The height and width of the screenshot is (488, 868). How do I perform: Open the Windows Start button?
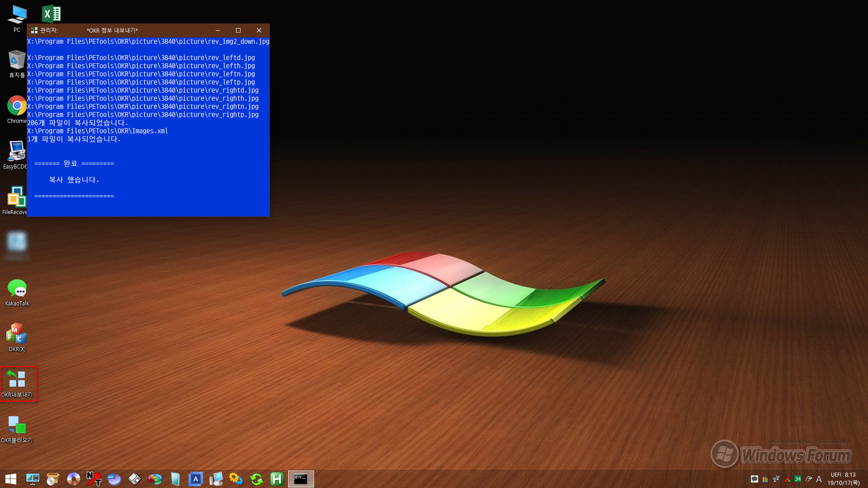[x=11, y=479]
